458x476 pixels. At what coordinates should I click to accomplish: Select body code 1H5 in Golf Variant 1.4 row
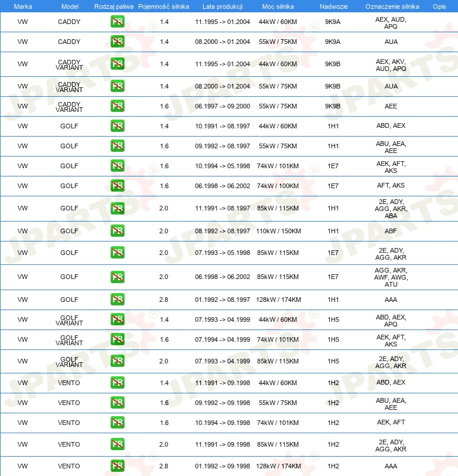(x=333, y=319)
